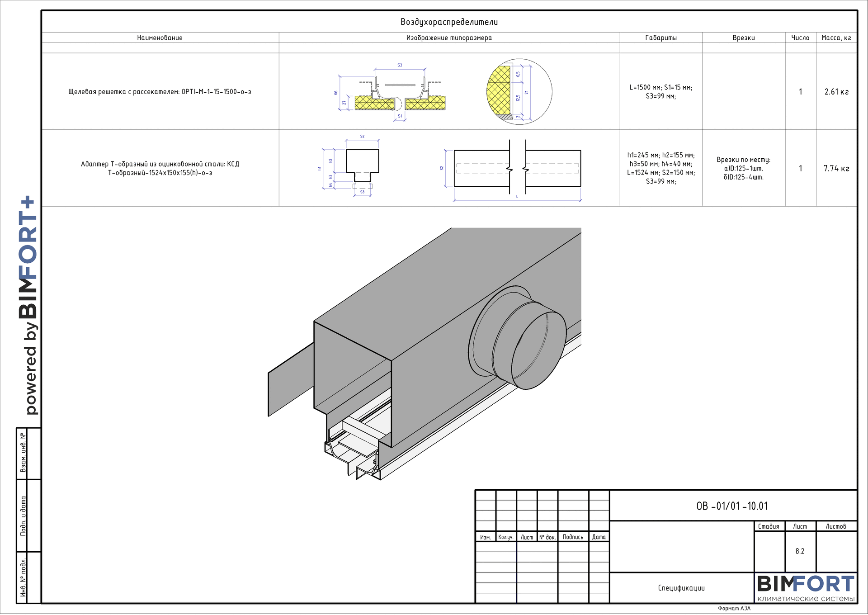Select the 'Наименование' column header

(160, 38)
